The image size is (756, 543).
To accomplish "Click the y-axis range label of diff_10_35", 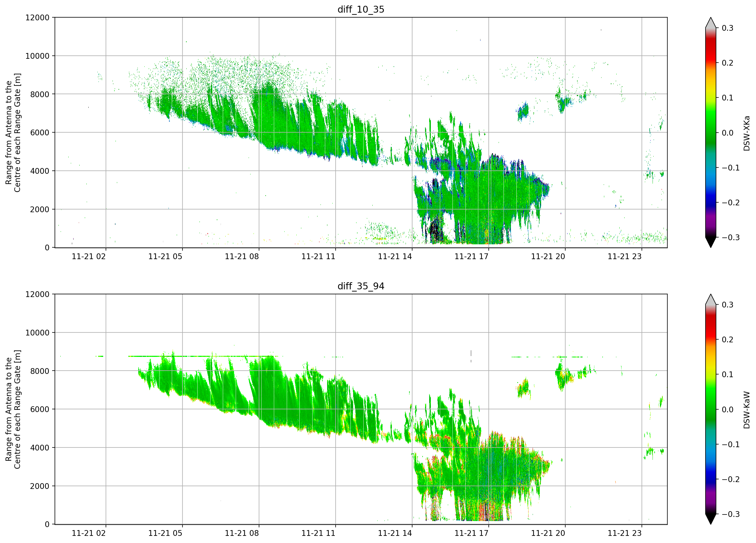I will [13, 133].
